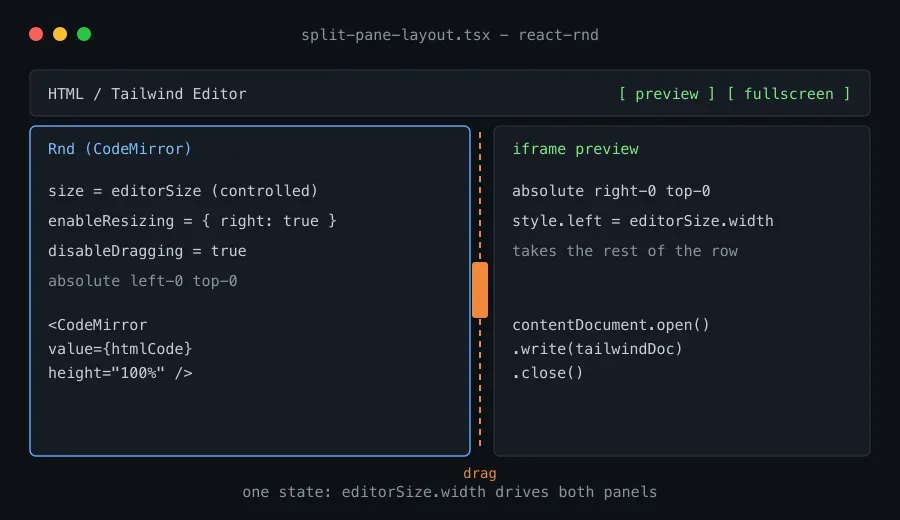Click the [ preview ] button

tap(666, 94)
